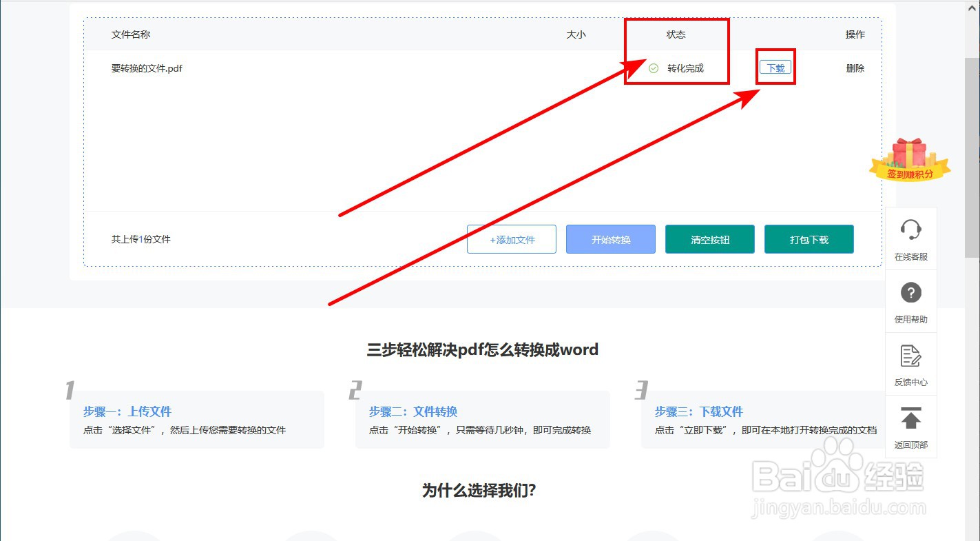Click the 开始转换 start conversion button
The image size is (980, 541).
[x=610, y=239]
